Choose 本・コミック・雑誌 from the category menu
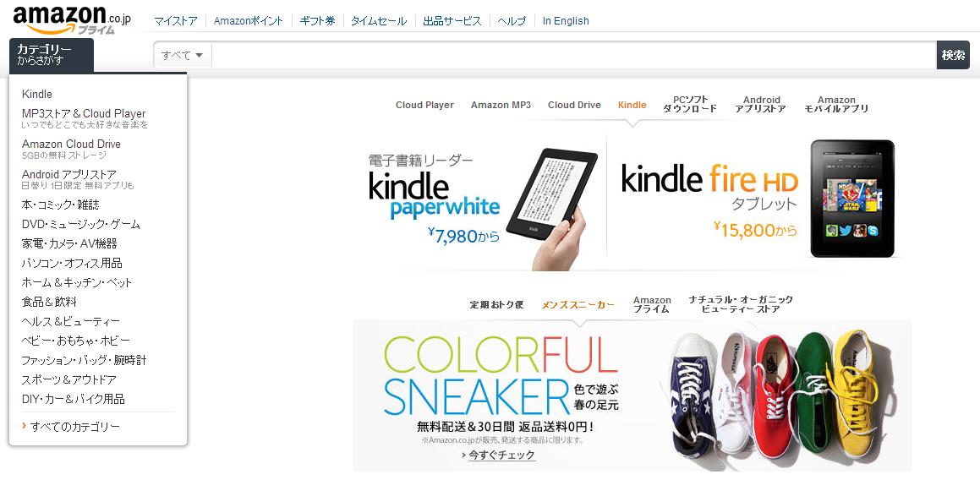This screenshot has height=480, width=980. point(61,205)
